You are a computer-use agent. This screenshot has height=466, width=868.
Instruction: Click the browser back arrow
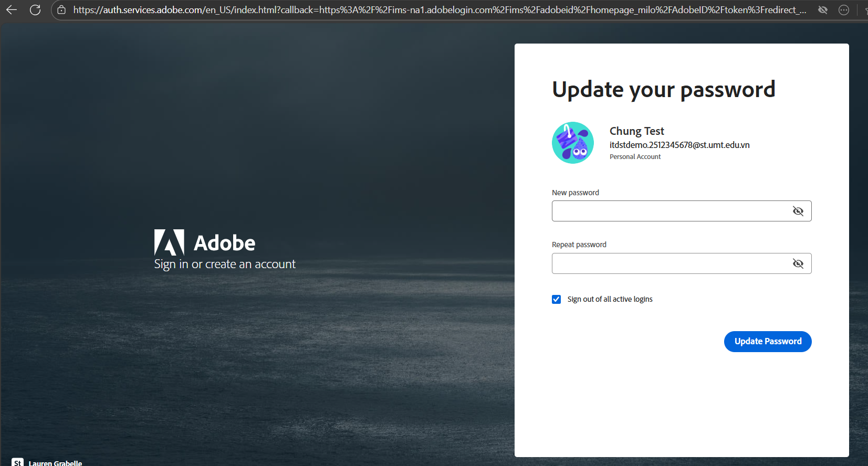coord(12,10)
